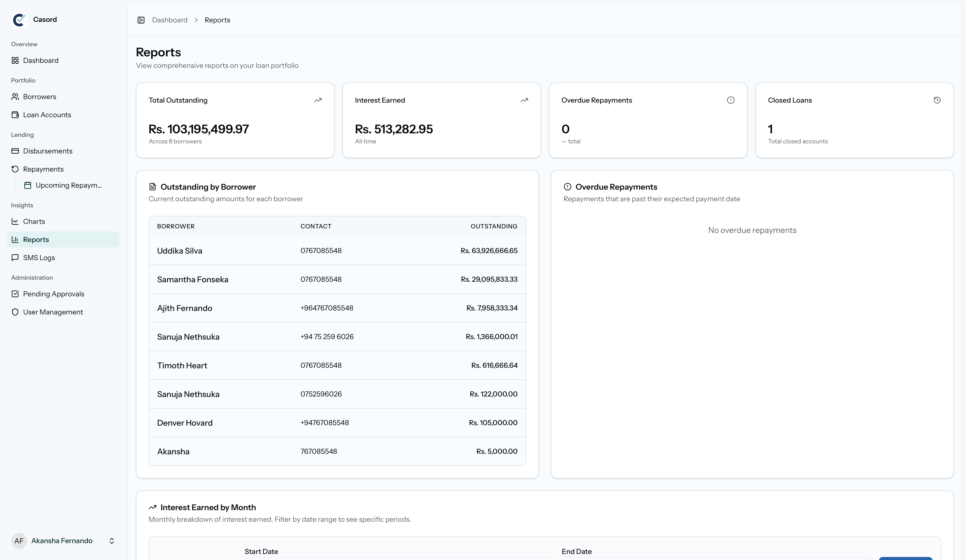
Task: Open Loan Accounts in the sidebar
Action: [47, 115]
